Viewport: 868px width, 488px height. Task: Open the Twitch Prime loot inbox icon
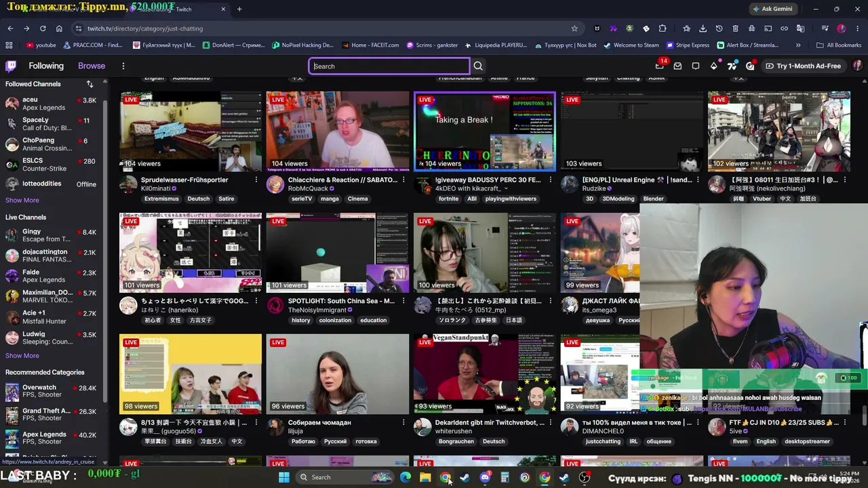coord(677,66)
